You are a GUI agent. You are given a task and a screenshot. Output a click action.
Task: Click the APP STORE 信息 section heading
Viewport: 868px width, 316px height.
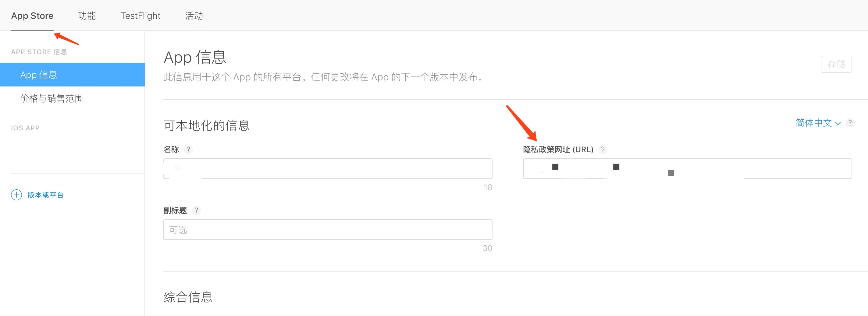click(x=39, y=52)
